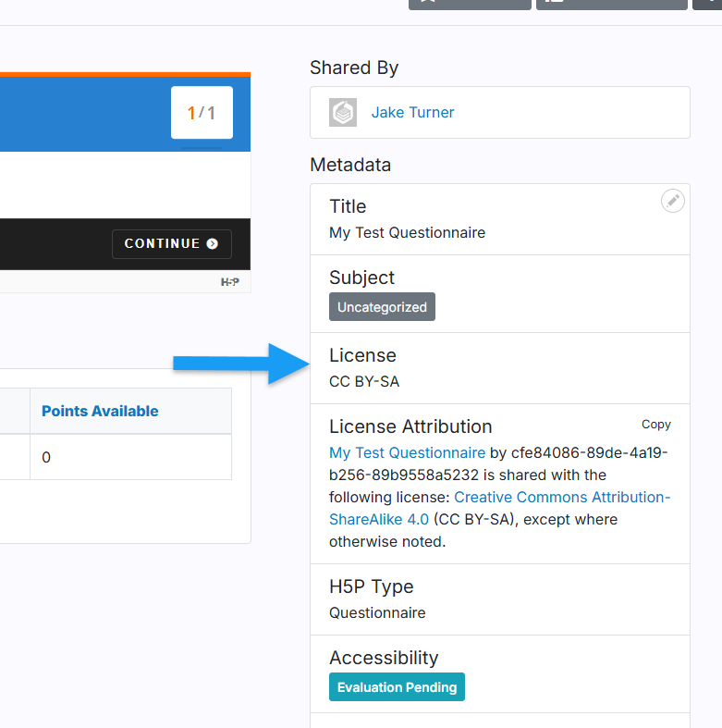
Task: Click the 1/1 progress counter
Action: pos(202,112)
